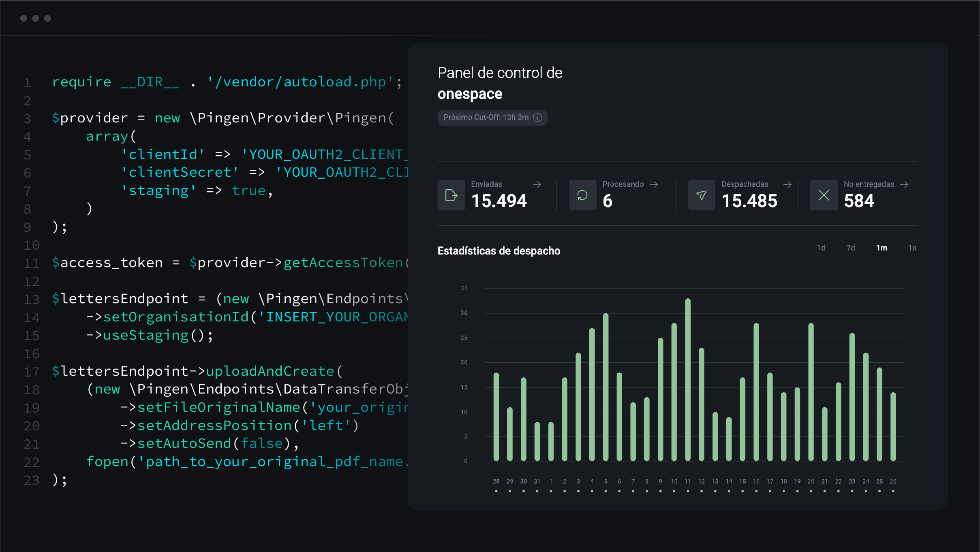Click the chart bar above date 5
This screenshot has height=552, width=980.
[606, 385]
